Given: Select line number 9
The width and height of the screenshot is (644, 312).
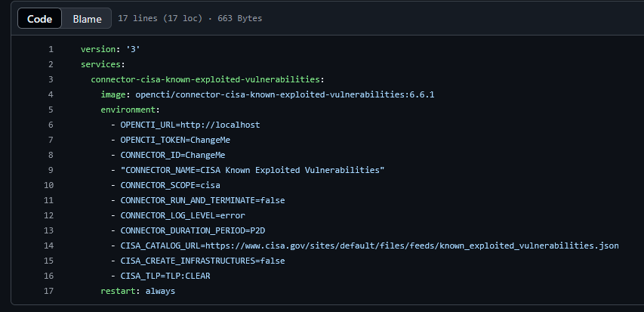Looking at the screenshot, I should [x=51, y=170].
